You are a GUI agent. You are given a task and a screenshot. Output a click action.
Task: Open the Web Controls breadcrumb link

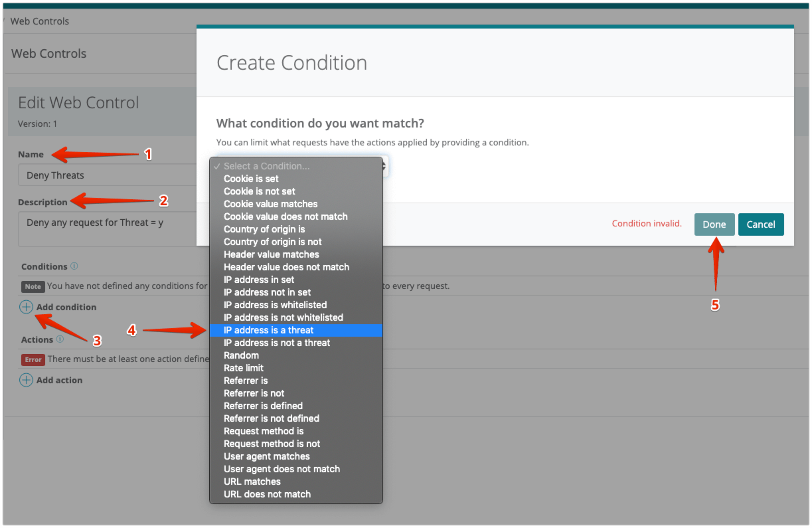tap(40, 21)
